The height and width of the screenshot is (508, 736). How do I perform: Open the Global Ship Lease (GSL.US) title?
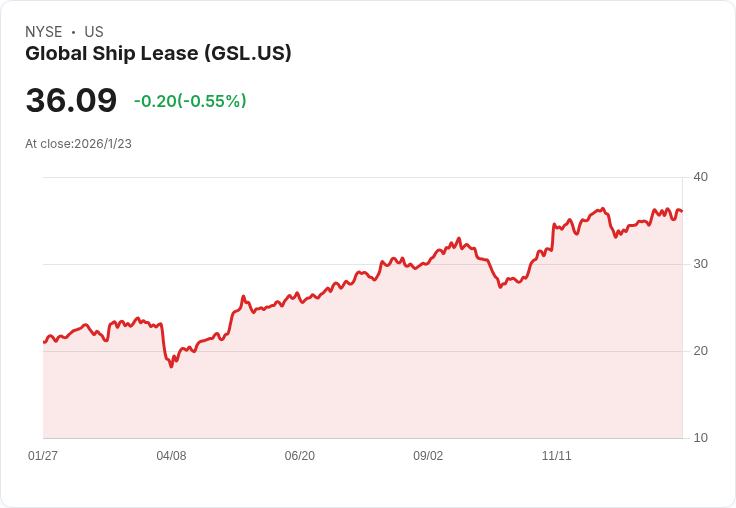click(158, 54)
